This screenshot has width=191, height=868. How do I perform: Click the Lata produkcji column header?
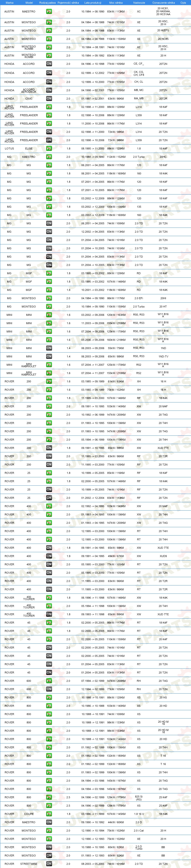click(x=93, y=3)
